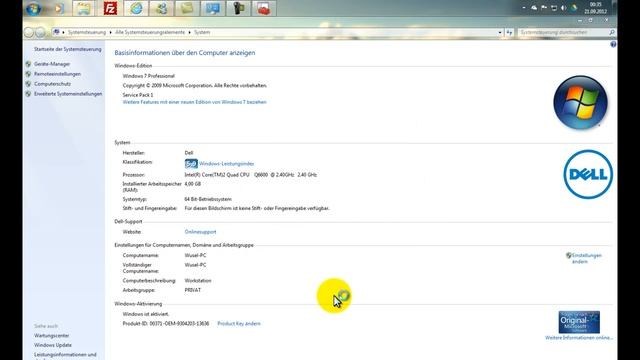Click the colorful globe tray icon
Viewport: 640px width, 360px height.
click(574, 8)
